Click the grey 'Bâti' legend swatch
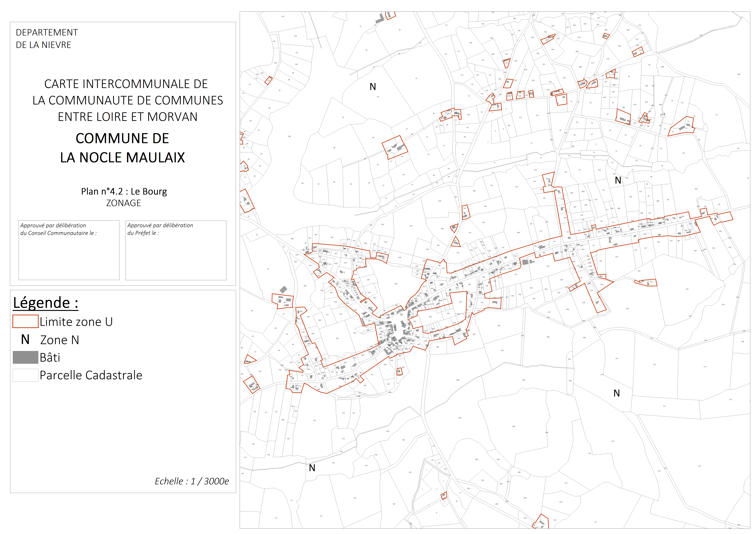Viewport: 756px width, 534px height. (x=25, y=357)
